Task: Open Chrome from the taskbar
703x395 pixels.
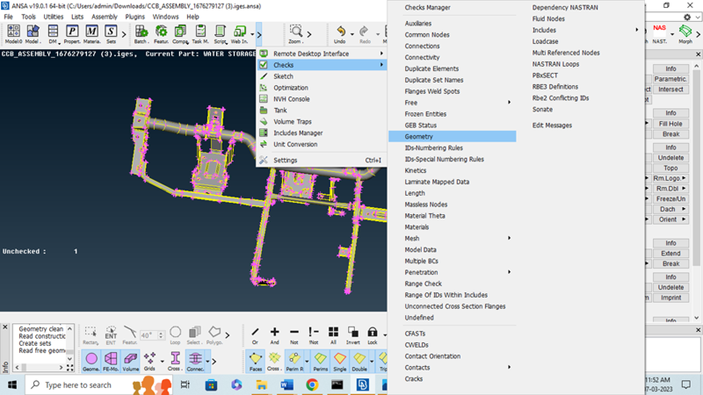Action: [x=312, y=385]
